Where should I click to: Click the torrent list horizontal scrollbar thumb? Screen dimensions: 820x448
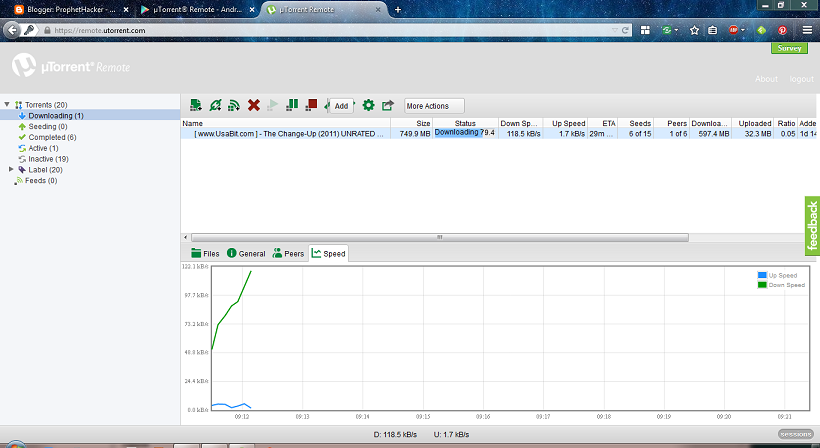[x=440, y=237]
